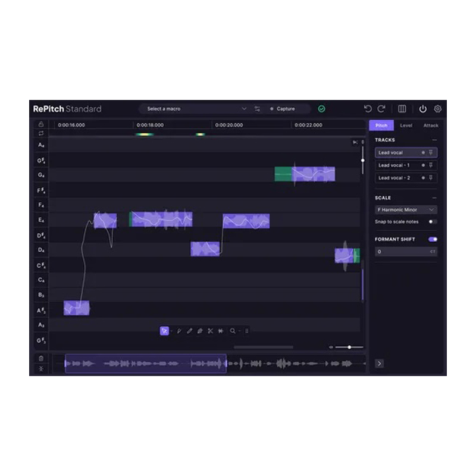Choose the pencil draw tool

[189, 331]
